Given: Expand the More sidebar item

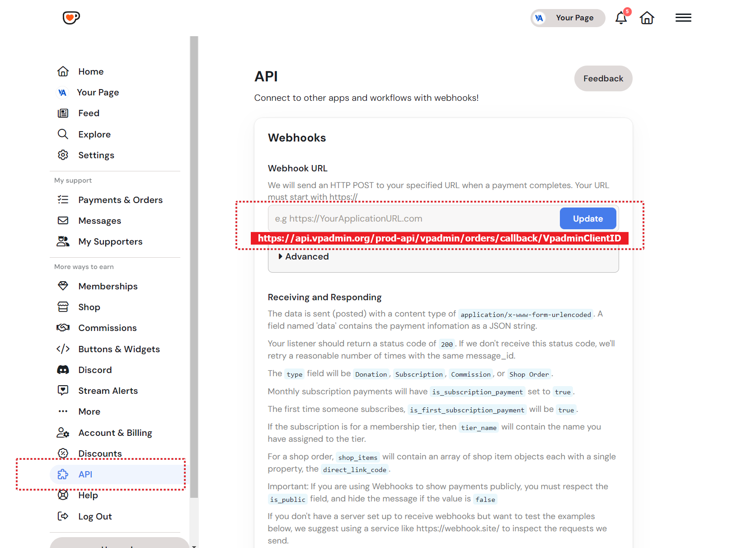Looking at the screenshot, I should pyautogui.click(x=89, y=411).
